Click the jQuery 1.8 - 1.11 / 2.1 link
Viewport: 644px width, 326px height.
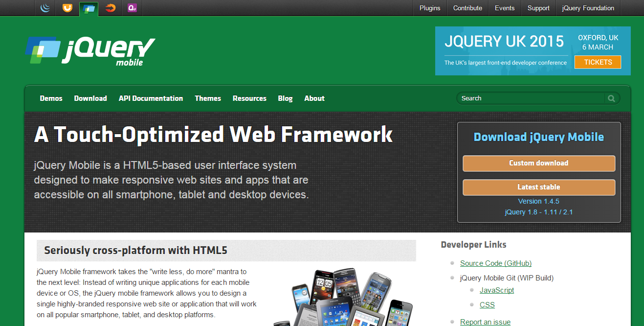(539, 212)
